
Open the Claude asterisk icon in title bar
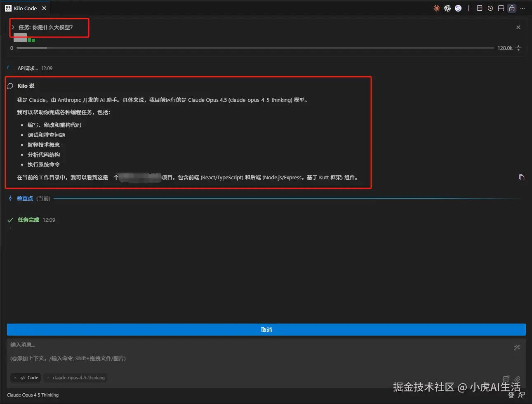coord(437,8)
